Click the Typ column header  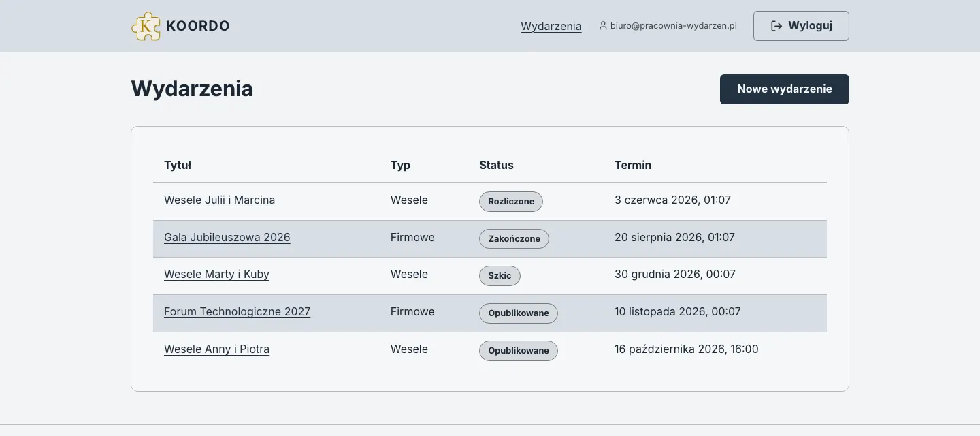(x=400, y=165)
